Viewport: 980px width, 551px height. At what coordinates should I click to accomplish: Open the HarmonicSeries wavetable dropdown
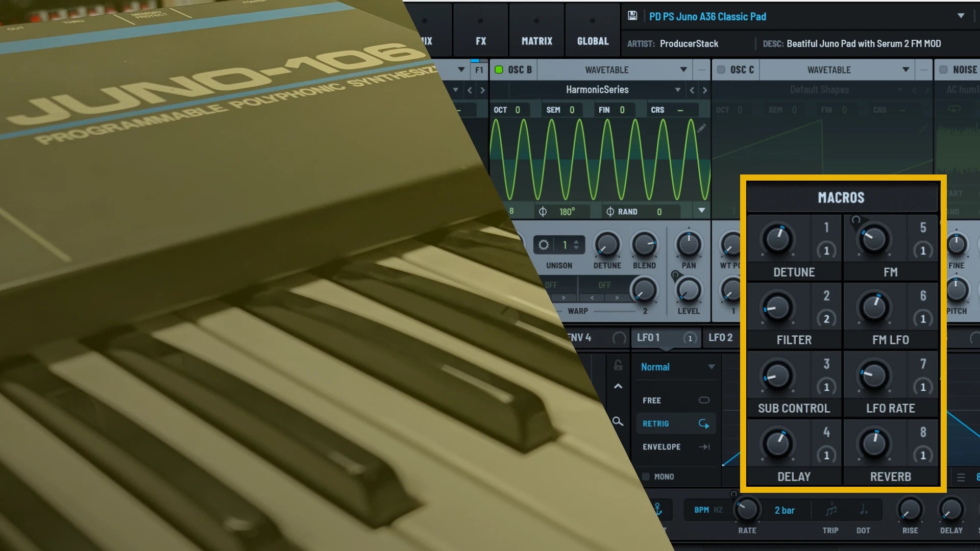click(x=678, y=90)
